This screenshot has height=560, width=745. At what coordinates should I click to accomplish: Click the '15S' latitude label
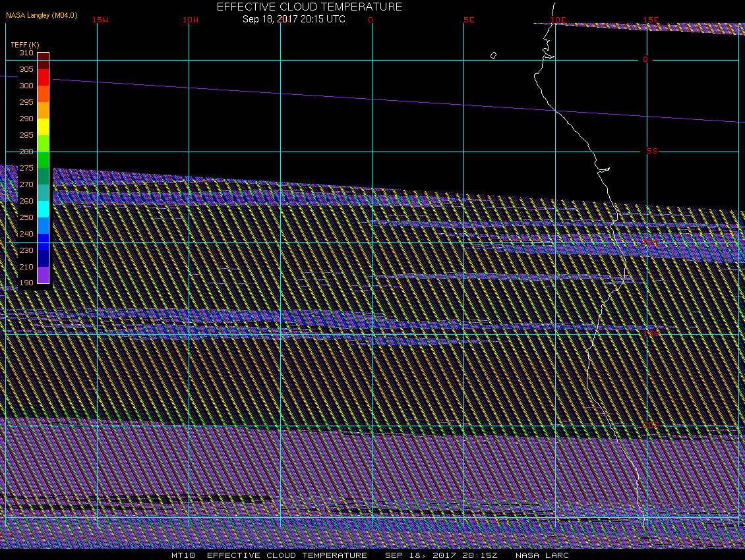[x=651, y=333]
